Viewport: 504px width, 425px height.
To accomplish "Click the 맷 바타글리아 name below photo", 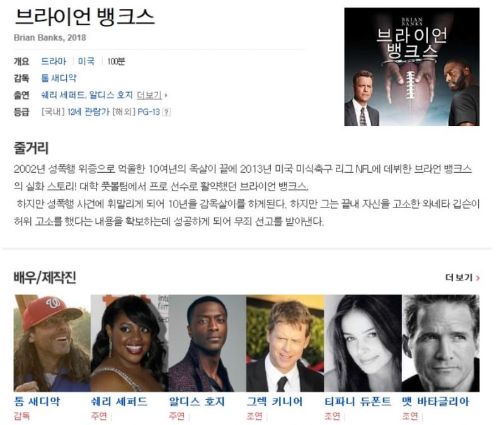I will 435,402.
